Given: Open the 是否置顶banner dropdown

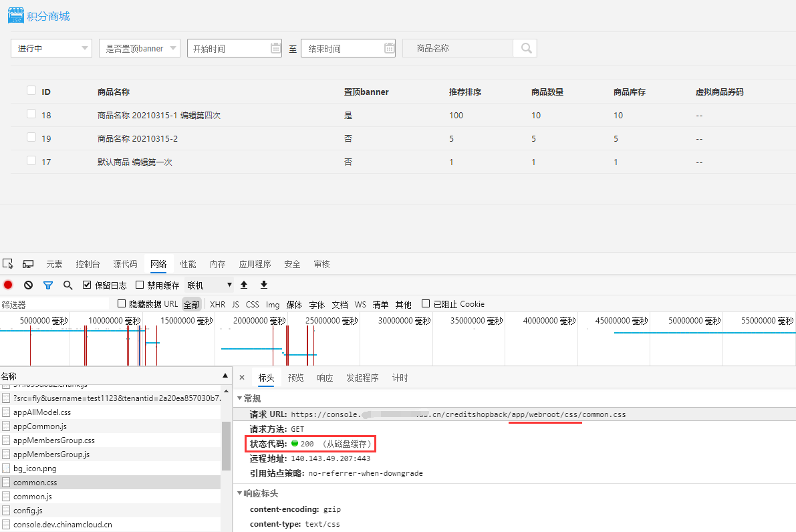Looking at the screenshot, I should point(139,48).
